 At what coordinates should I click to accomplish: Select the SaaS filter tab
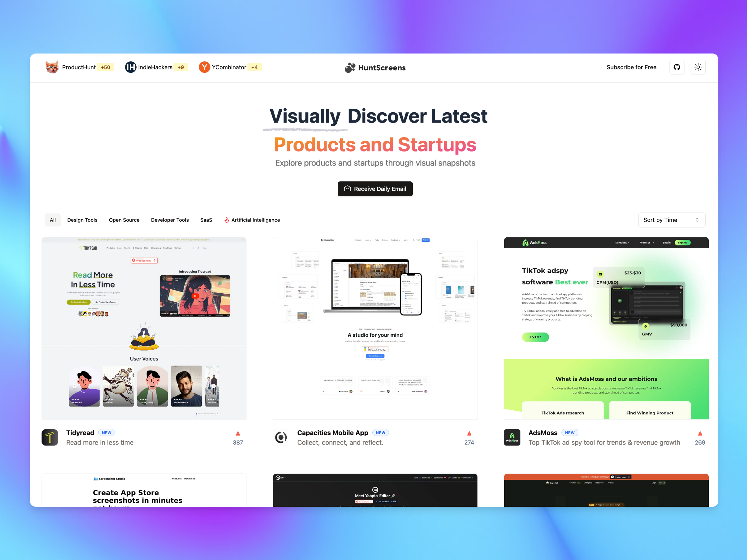tap(204, 220)
